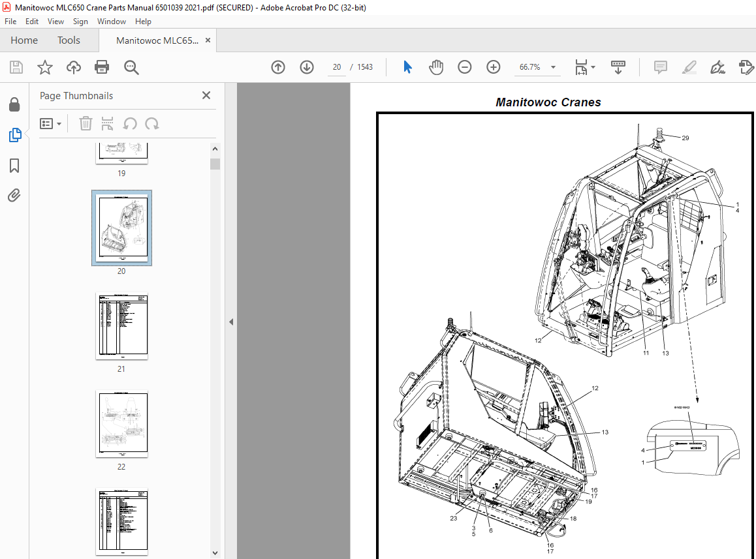Select page 20 thumbnail
Image resolution: width=756 pixels, height=559 pixels.
pyautogui.click(x=122, y=228)
